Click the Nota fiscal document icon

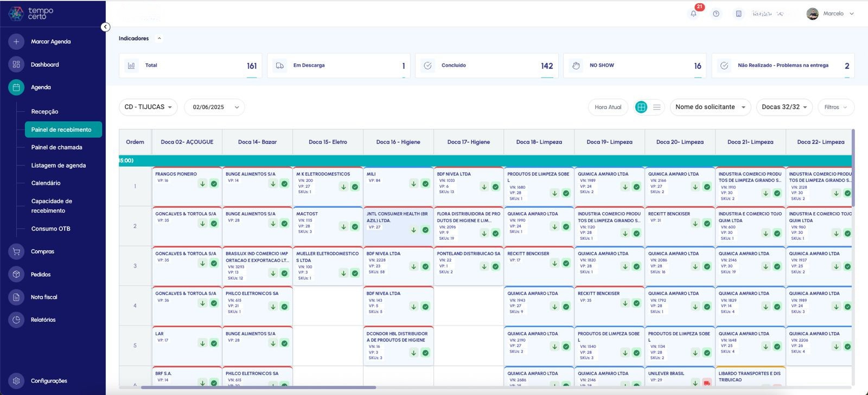[16, 297]
